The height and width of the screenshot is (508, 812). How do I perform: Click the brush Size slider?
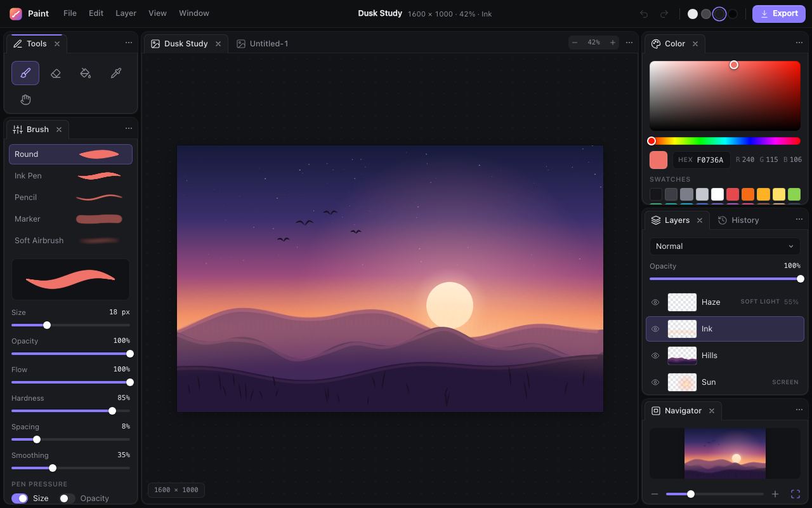70,325
